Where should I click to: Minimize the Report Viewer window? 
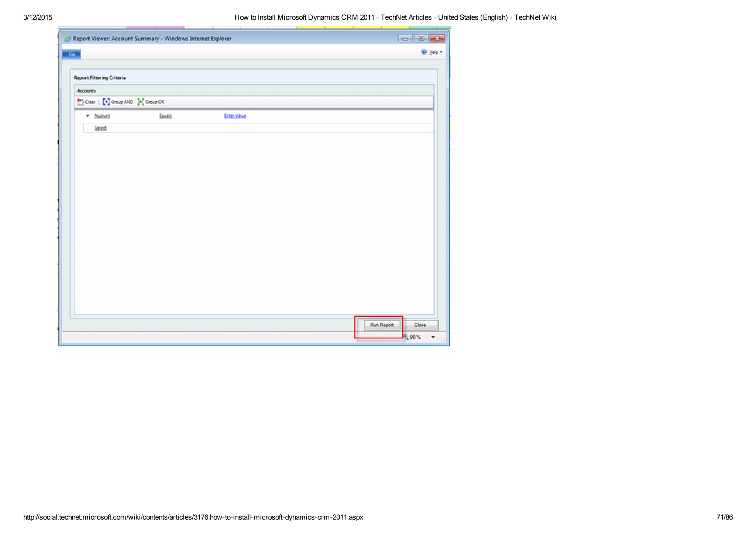[x=405, y=38]
